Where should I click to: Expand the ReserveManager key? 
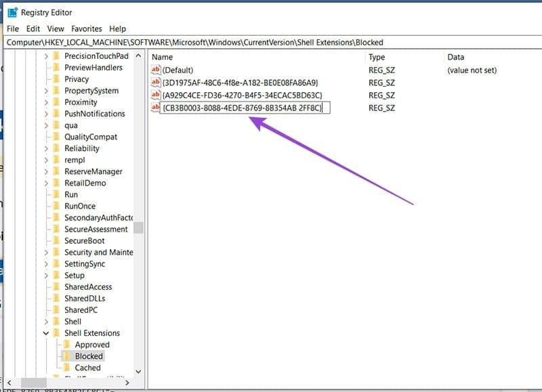[46, 172]
